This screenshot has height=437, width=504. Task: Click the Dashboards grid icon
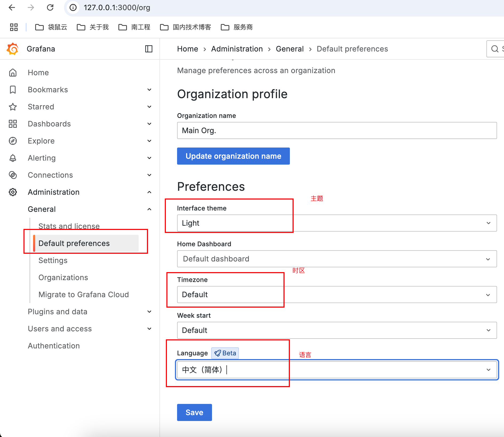[13, 124]
